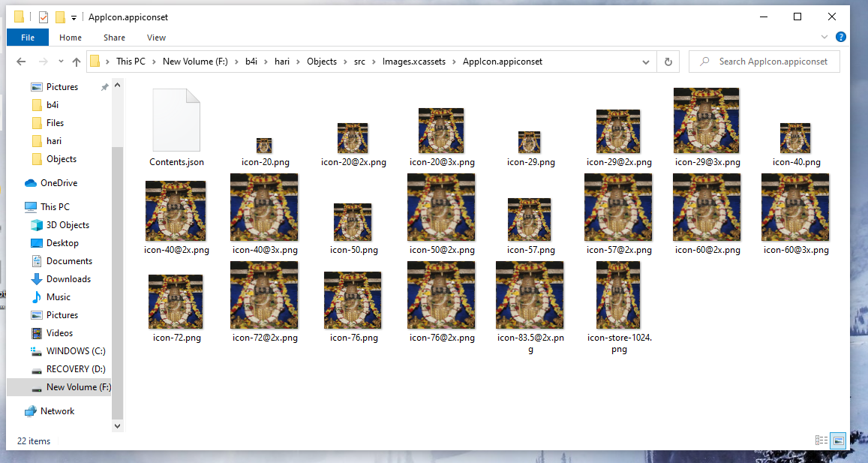This screenshot has height=463, width=868.
Task: Click the New folder quick access icon
Action: pos(60,17)
